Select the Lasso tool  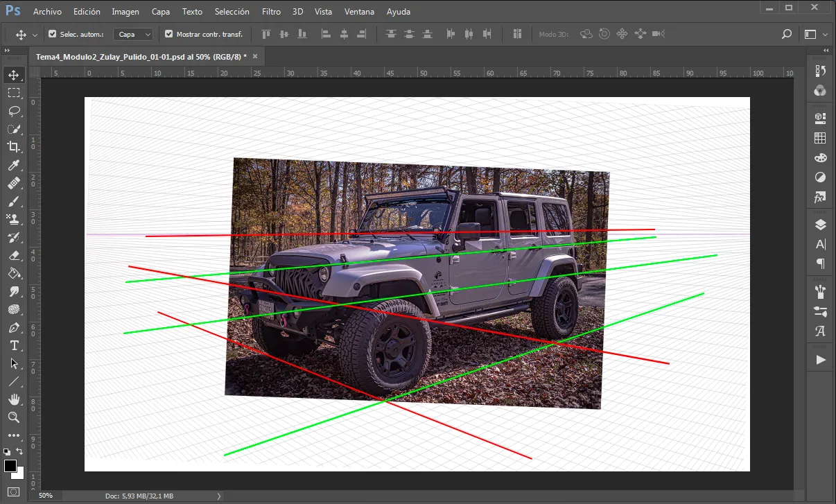tap(14, 111)
